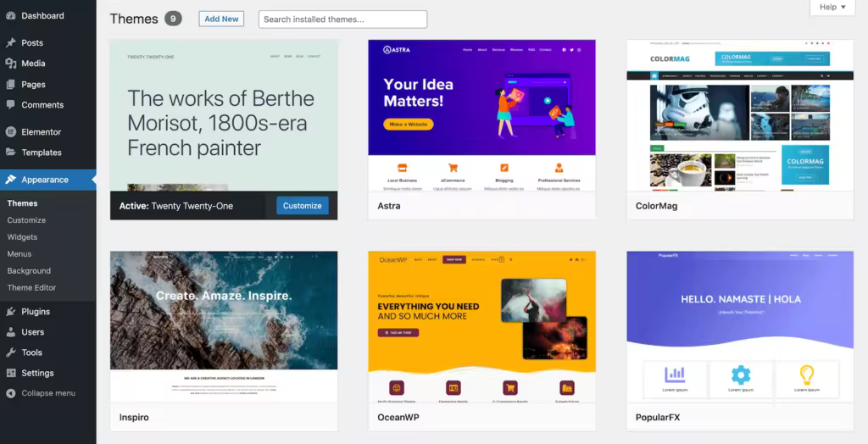Go to Media section
The width and height of the screenshot is (868, 444).
48,63
